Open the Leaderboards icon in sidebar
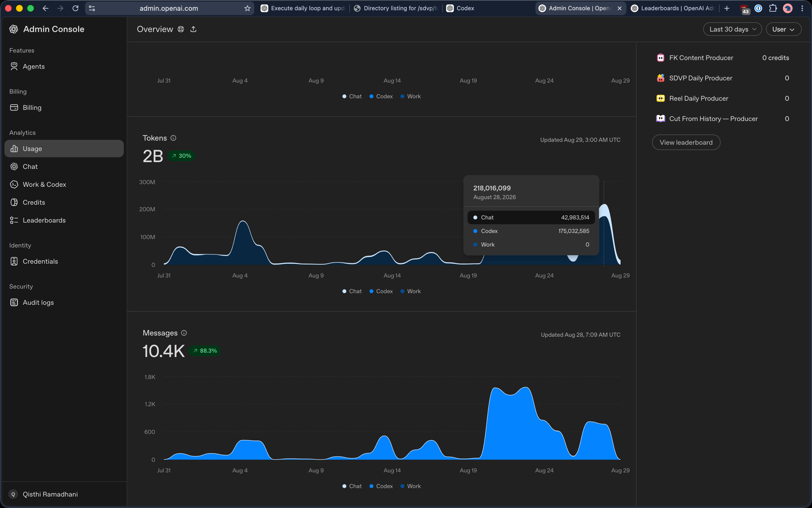The image size is (812, 508). point(14,220)
